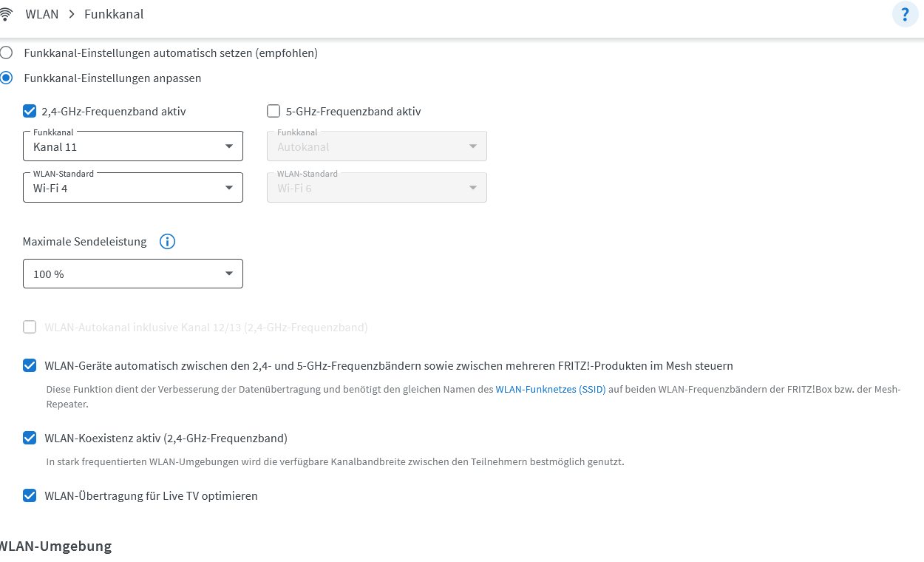Click the WLAN wifi icon in header
The width and height of the screenshot is (924, 562).
(6, 14)
